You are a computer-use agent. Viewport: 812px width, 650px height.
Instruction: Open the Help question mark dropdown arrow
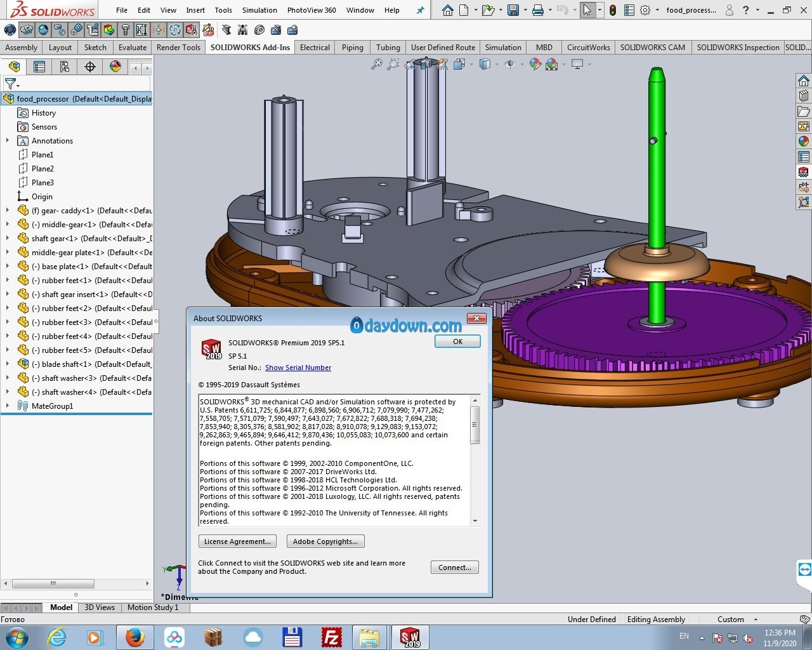click(757, 10)
